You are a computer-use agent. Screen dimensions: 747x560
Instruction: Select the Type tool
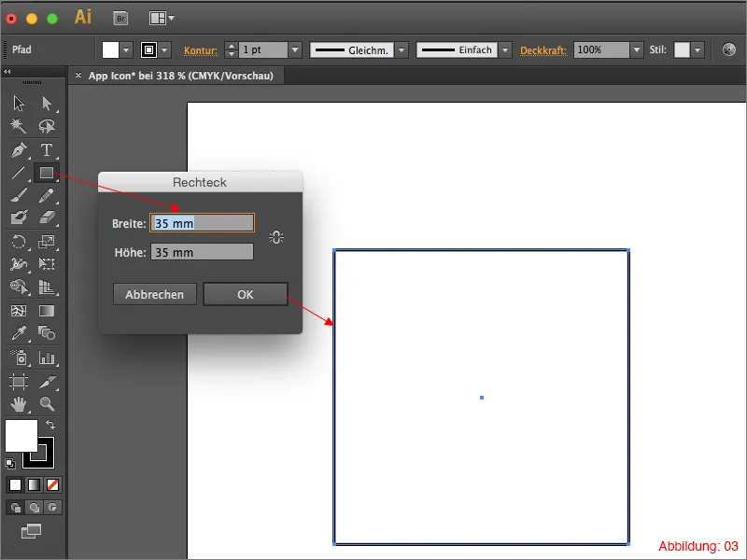(x=47, y=150)
